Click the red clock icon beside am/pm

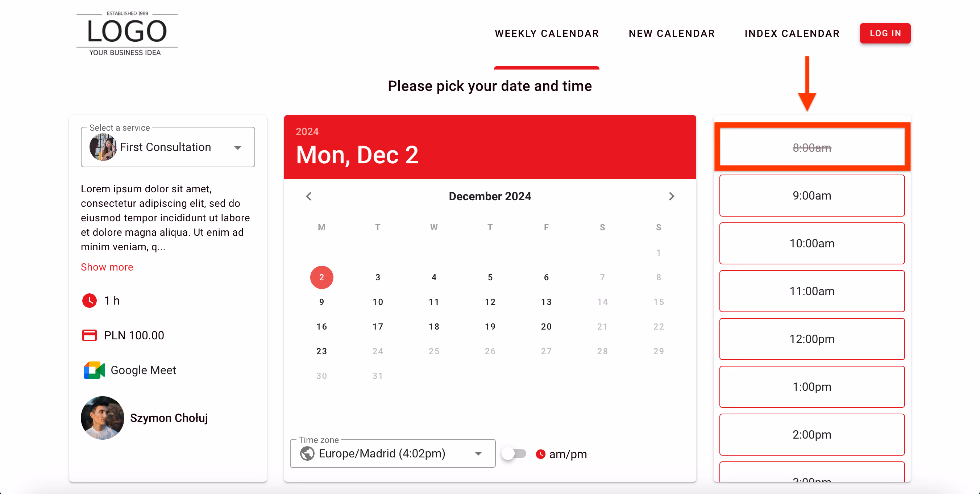pos(541,454)
